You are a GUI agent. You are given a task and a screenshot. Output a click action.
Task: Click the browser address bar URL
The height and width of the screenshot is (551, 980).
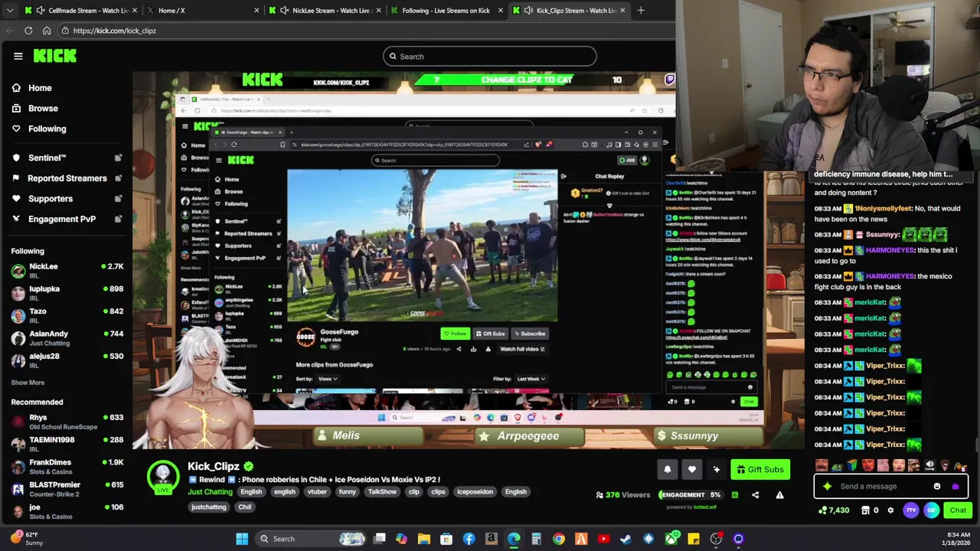pyautogui.click(x=115, y=31)
